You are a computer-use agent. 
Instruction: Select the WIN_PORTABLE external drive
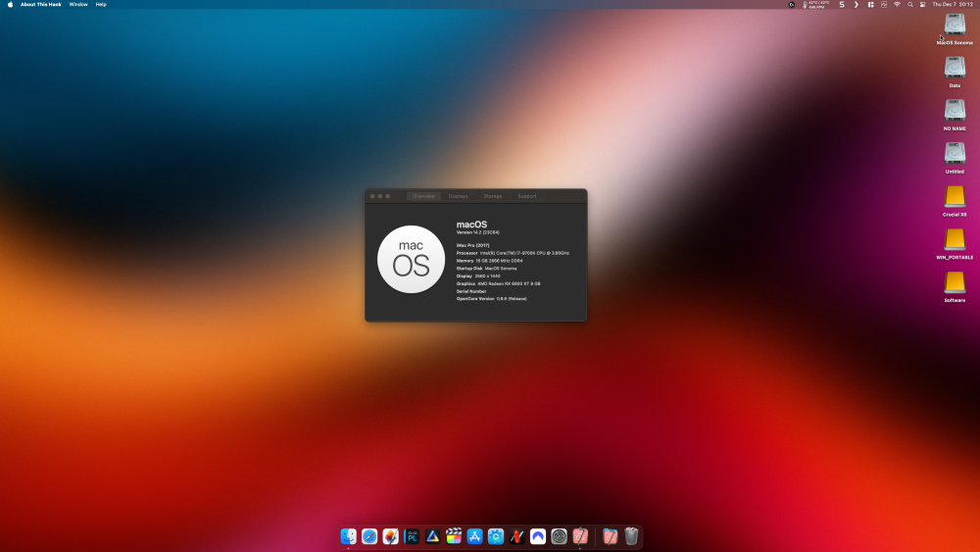pyautogui.click(x=955, y=239)
